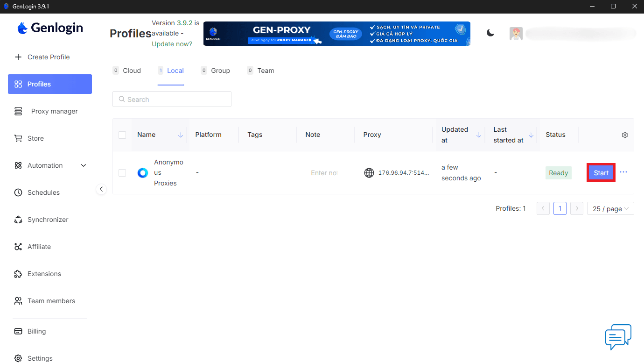Image resolution: width=644 pixels, height=363 pixels.
Task: Check the Anonymous Proxies profile checkbox
Action: [122, 172]
